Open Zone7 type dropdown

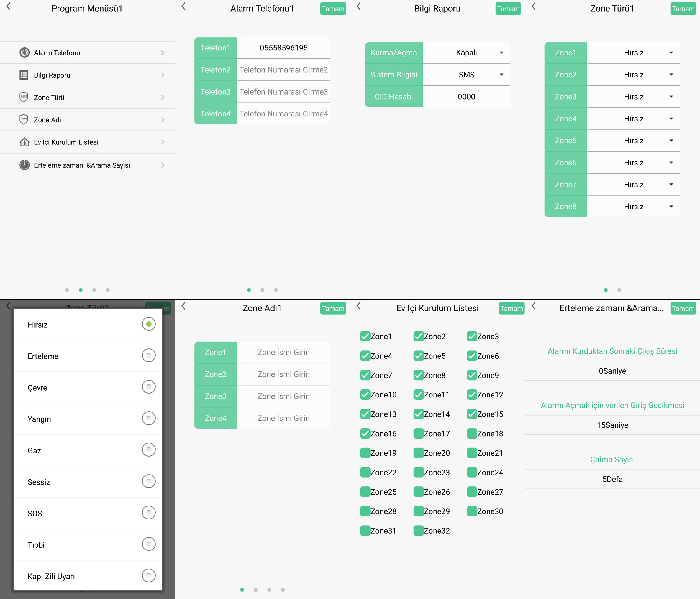click(634, 185)
